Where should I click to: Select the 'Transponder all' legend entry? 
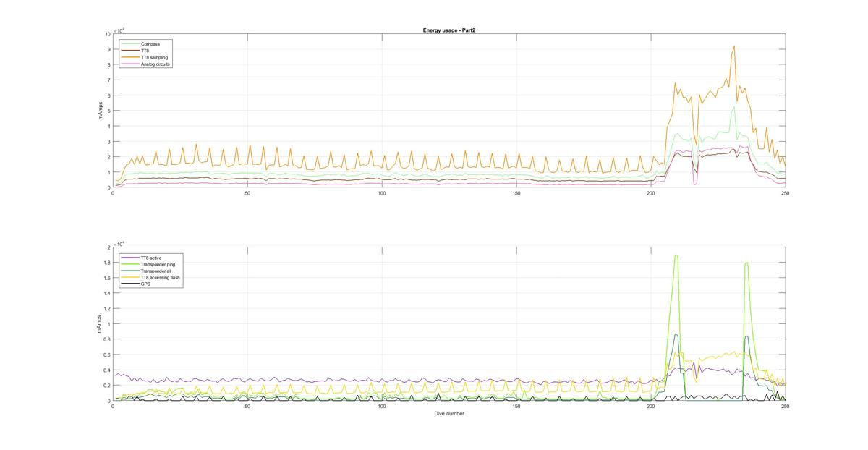click(x=156, y=271)
